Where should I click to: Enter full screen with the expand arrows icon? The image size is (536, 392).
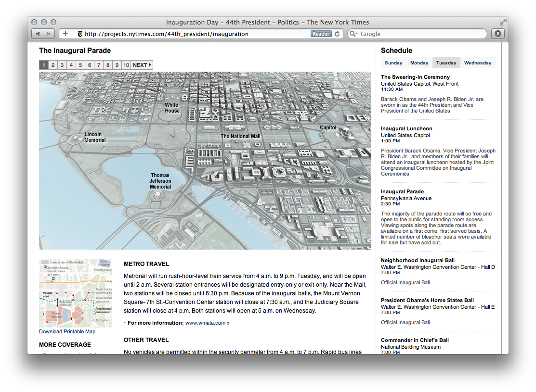(x=503, y=22)
